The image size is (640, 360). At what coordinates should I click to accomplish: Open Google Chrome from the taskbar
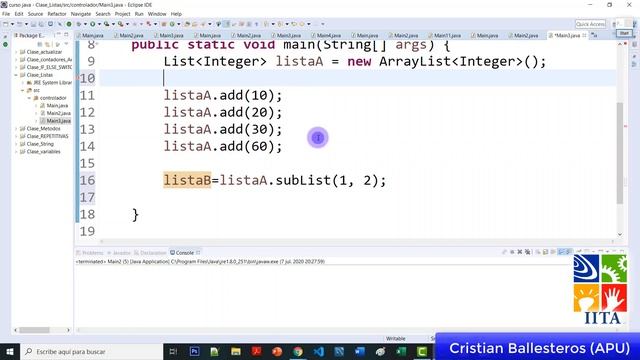pyautogui.click(x=298, y=351)
